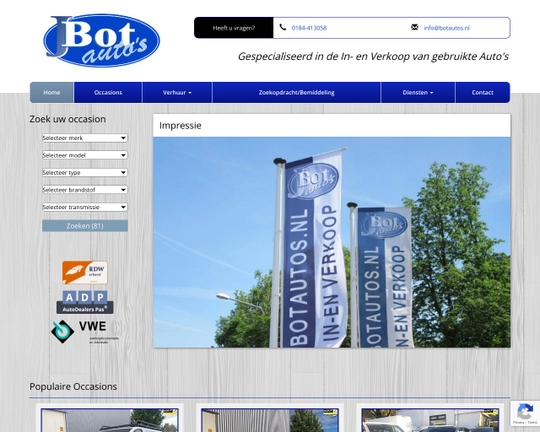Image resolution: width=540 pixels, height=432 pixels.
Task: Open the third popular occasion thumbnail
Action: pyautogui.click(x=430, y=420)
